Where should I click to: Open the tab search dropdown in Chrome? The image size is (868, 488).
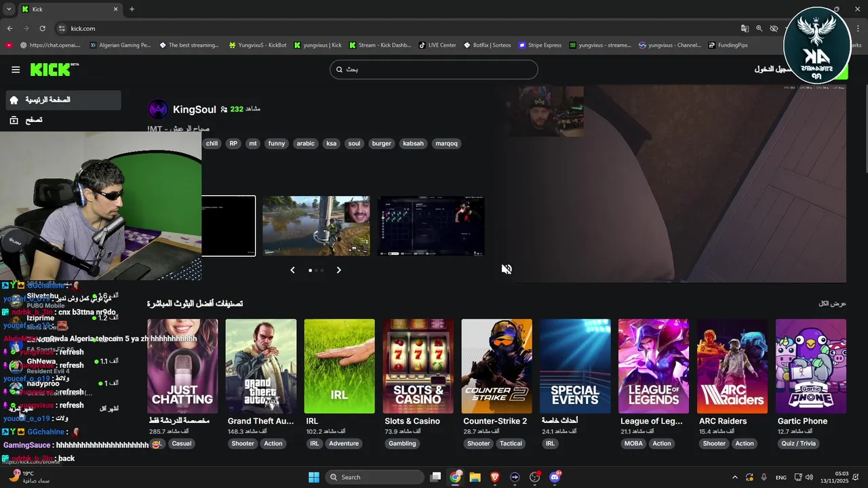click(9, 9)
